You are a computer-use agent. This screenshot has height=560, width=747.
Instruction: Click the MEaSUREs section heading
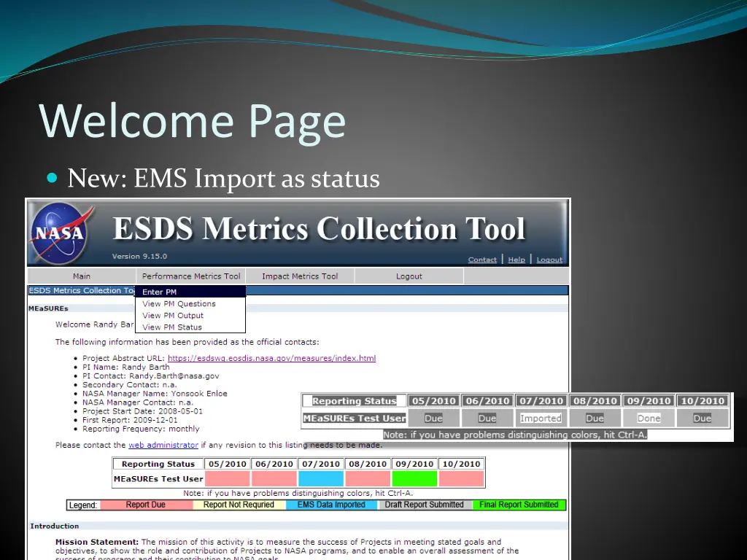coord(48,308)
